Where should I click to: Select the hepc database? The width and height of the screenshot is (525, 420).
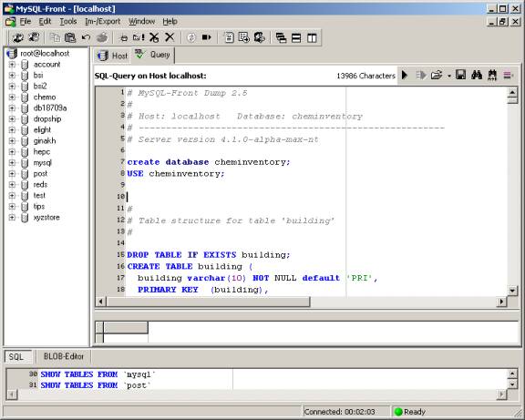(x=42, y=152)
